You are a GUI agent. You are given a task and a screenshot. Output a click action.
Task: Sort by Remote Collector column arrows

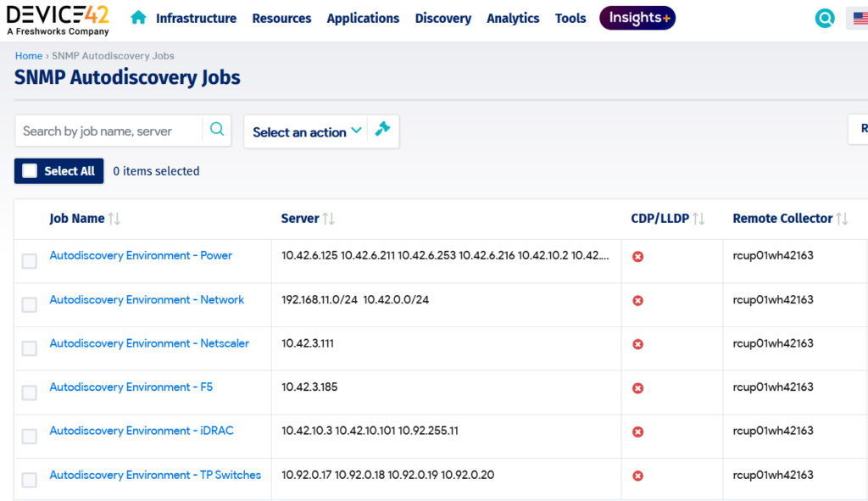click(842, 219)
